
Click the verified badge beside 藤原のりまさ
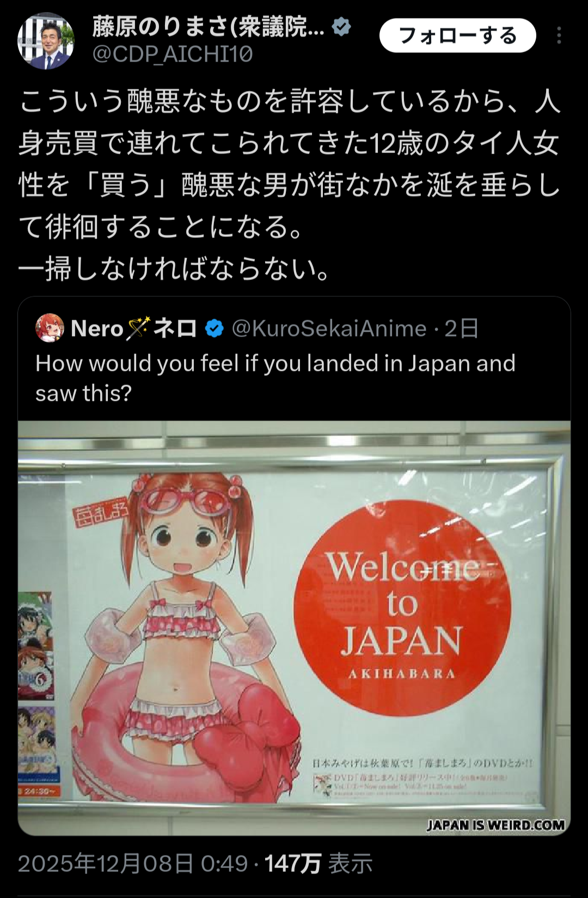coord(341,27)
